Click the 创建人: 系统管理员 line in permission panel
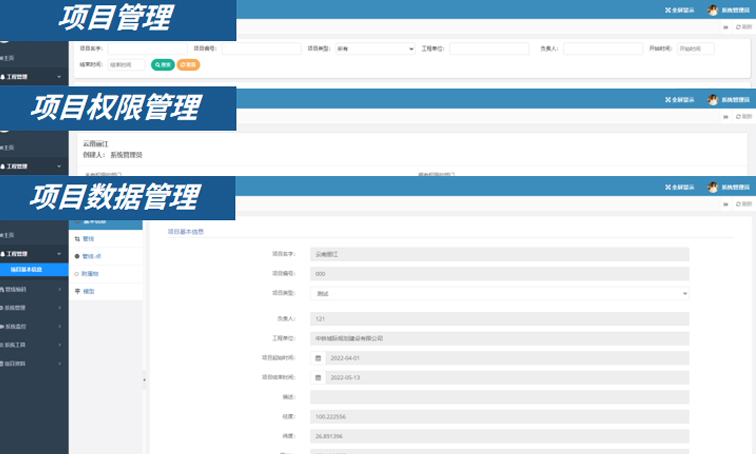Viewport: 756px width, 454px height. tap(112, 155)
